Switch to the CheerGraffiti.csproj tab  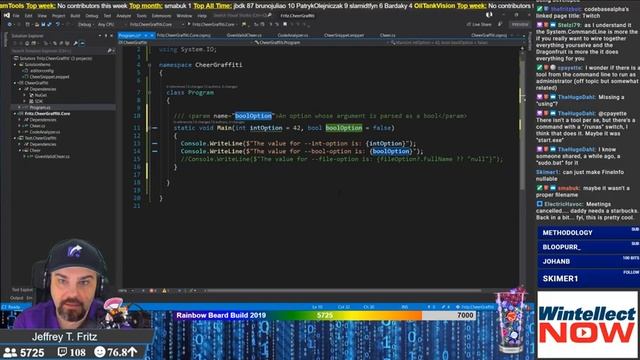489,36
